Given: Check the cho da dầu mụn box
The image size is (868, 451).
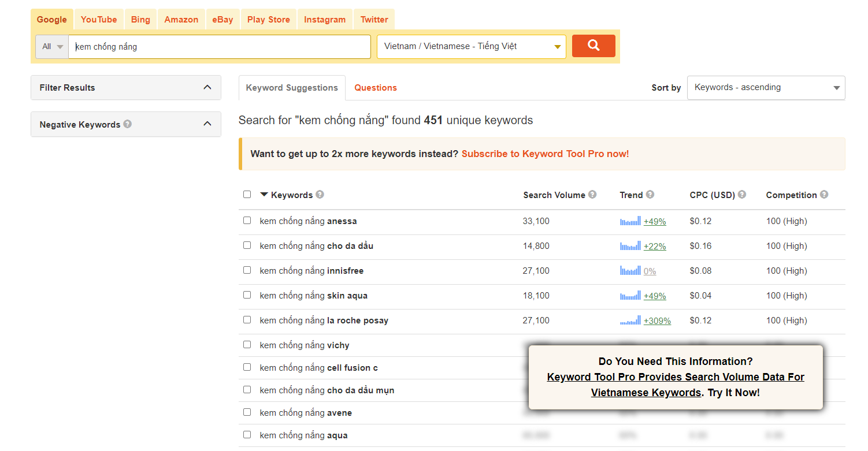Looking at the screenshot, I should pyautogui.click(x=247, y=390).
